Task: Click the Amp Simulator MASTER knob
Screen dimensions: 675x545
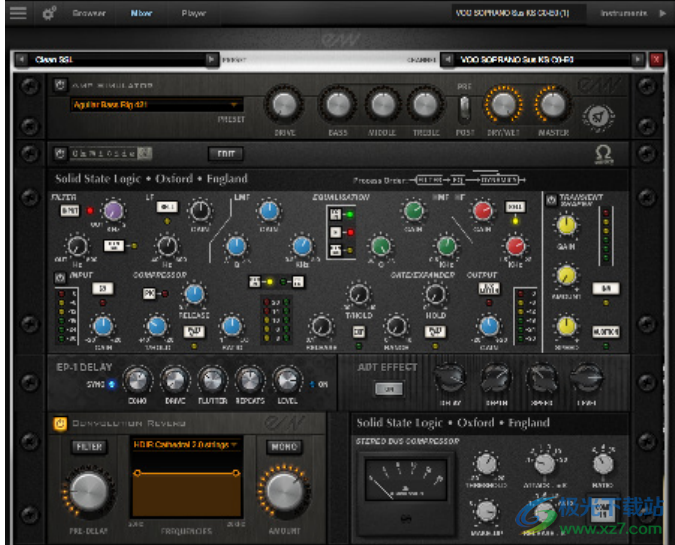Action: coord(553,105)
